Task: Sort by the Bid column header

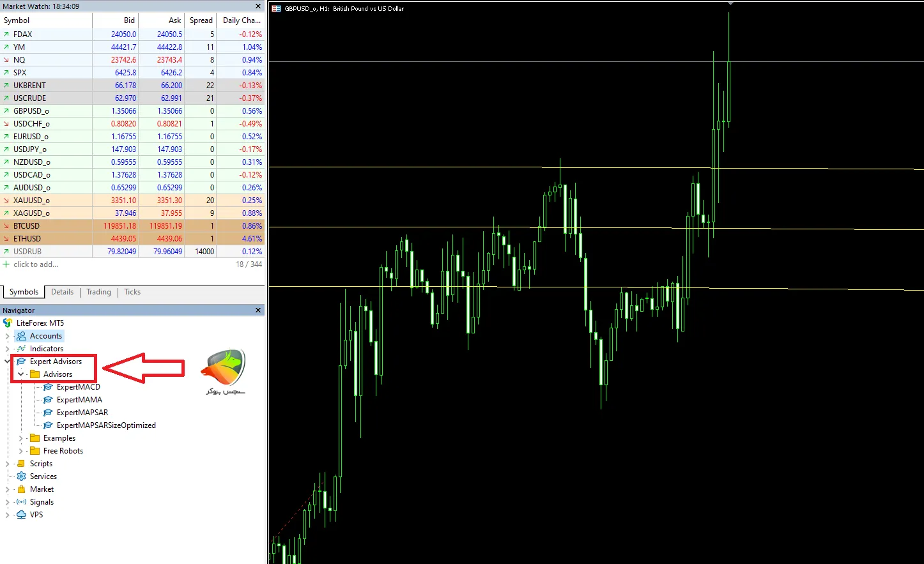Action: coord(116,20)
